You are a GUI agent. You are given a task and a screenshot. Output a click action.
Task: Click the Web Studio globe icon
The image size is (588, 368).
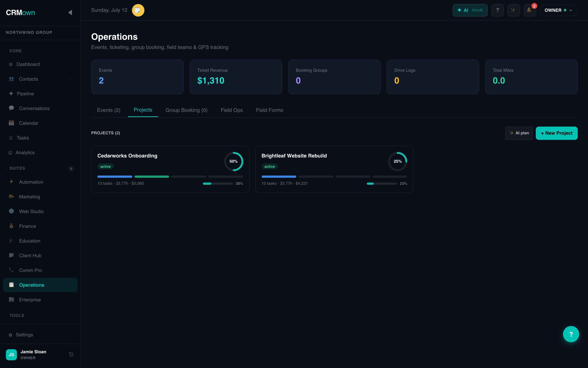(11, 211)
